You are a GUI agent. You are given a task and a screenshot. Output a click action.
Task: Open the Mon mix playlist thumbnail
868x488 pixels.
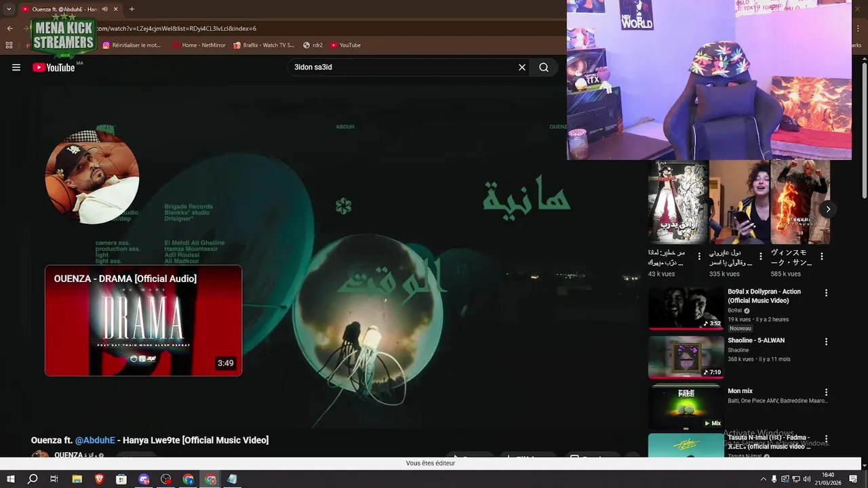(686, 407)
